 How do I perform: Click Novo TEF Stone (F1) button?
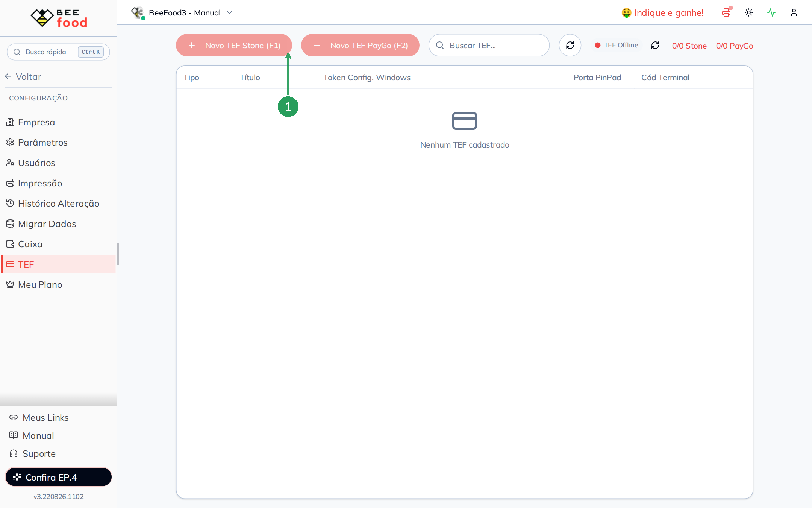[234, 45]
